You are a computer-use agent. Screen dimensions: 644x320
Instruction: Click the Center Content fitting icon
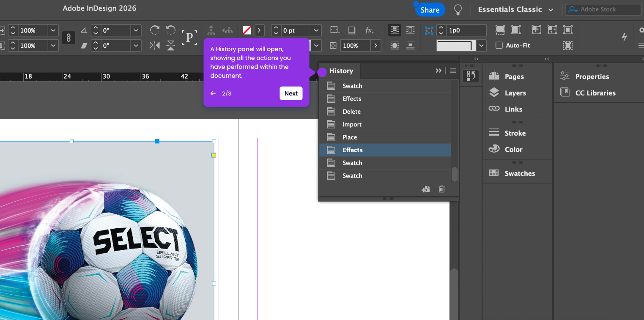(x=567, y=30)
